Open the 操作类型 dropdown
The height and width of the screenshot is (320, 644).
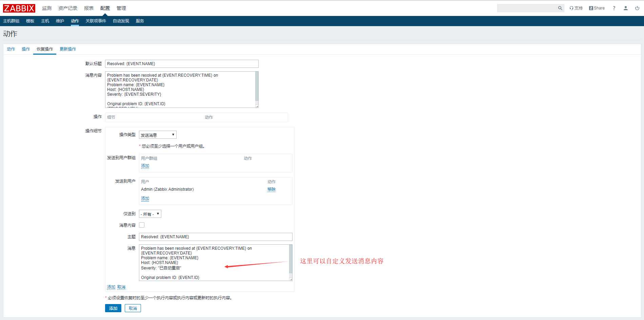(x=158, y=135)
